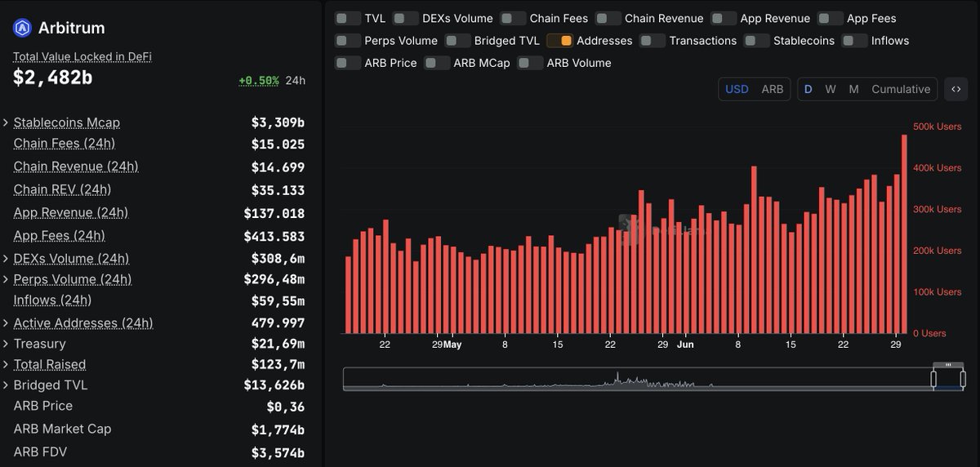
Task: Show ARB Volume on the chart
Action: tap(530, 63)
